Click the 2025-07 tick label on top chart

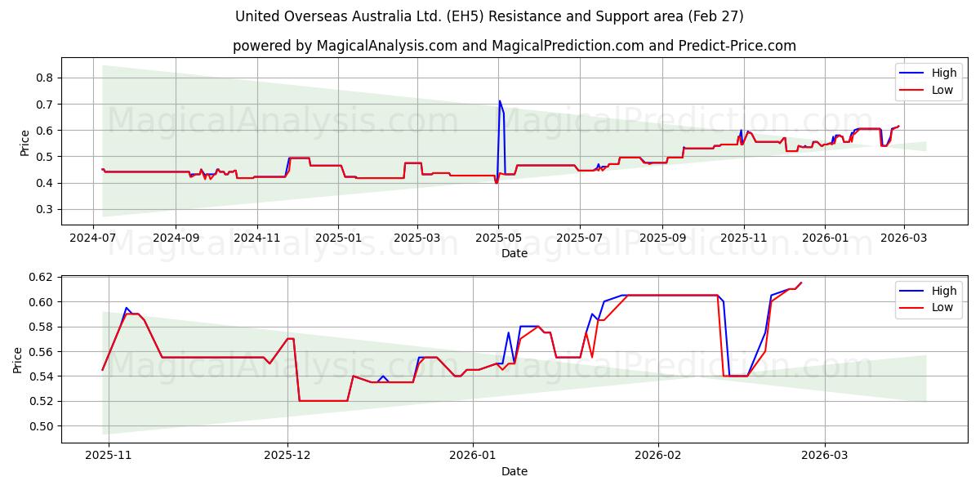[x=579, y=237]
